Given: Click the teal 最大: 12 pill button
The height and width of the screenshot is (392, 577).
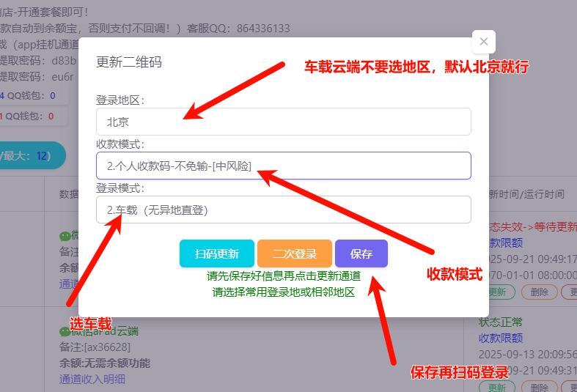Looking at the screenshot, I should [29, 155].
